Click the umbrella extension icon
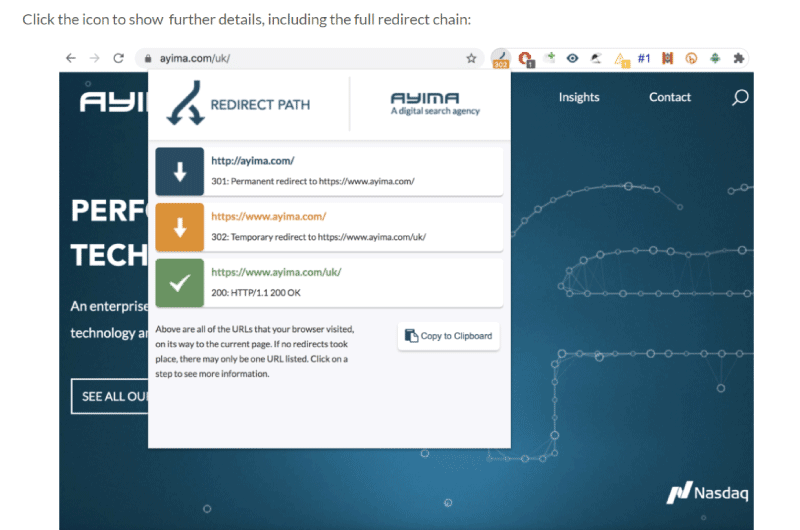 pyautogui.click(x=596, y=58)
